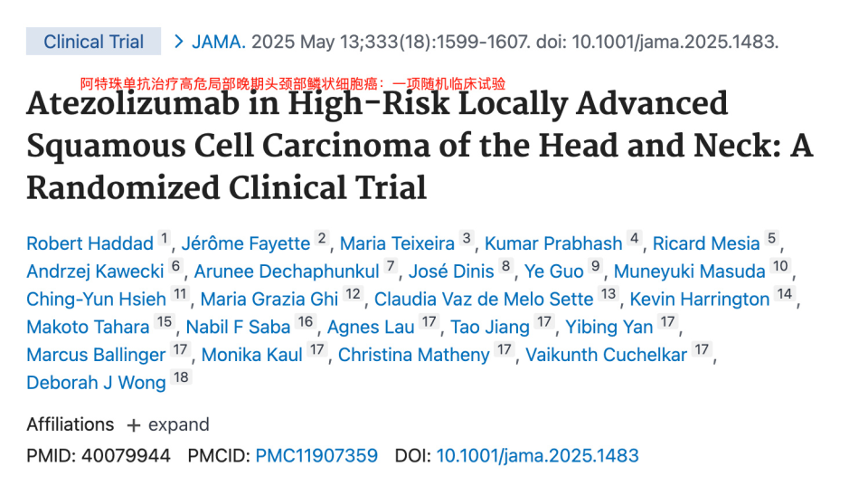Open author Robert Haddad's profile
The width and height of the screenshot is (868, 495).
[90, 243]
